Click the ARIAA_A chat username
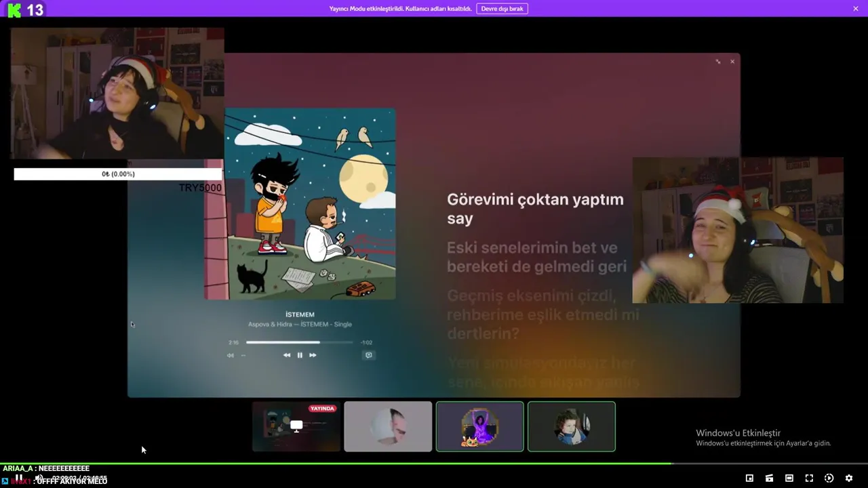Image resolution: width=868 pixels, height=488 pixels. (x=17, y=468)
